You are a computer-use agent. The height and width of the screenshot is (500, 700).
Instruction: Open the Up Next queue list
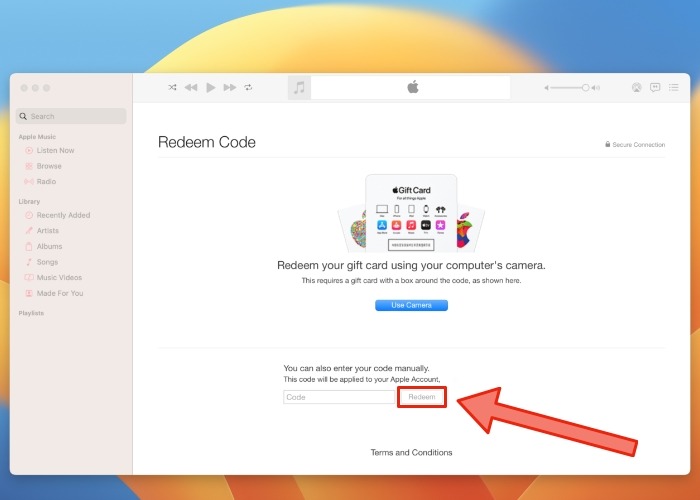tap(674, 88)
